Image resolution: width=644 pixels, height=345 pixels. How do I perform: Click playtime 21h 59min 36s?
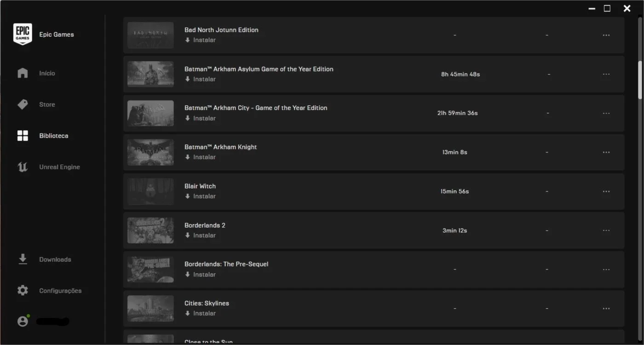[458, 113]
